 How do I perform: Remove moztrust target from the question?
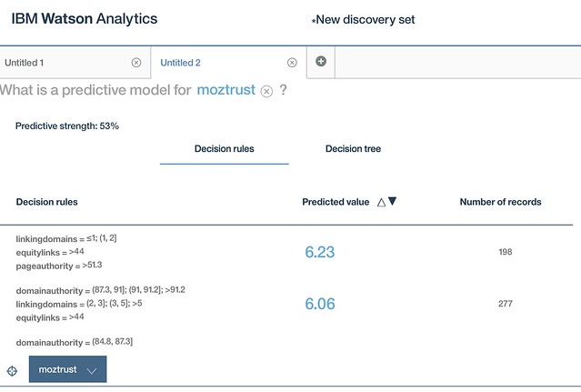click(266, 91)
